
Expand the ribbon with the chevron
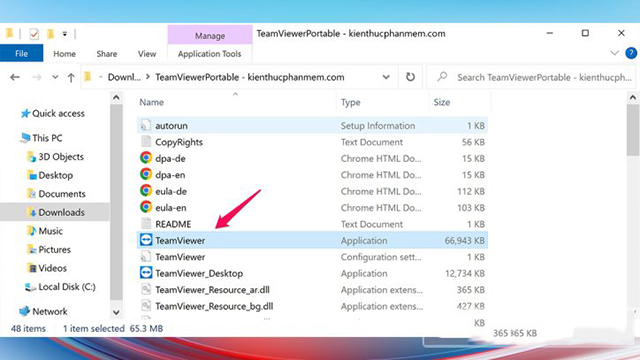tap(614, 53)
